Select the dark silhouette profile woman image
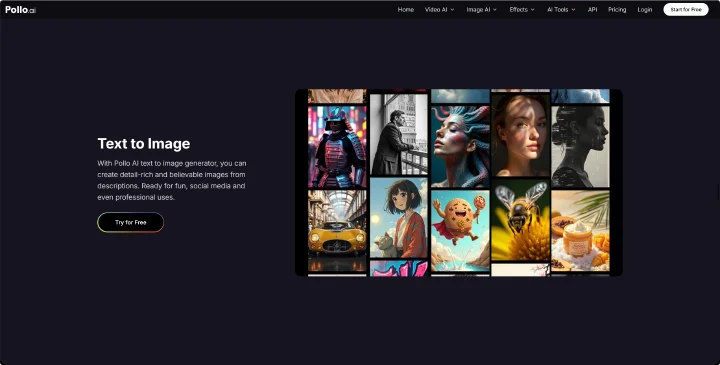720x365 pixels. pyautogui.click(x=580, y=147)
